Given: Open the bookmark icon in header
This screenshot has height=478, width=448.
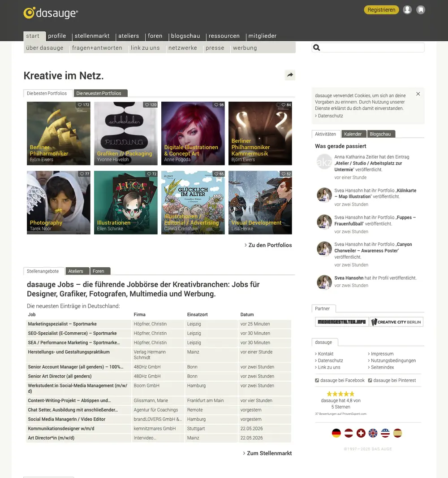Looking at the screenshot, I should [x=421, y=10].
